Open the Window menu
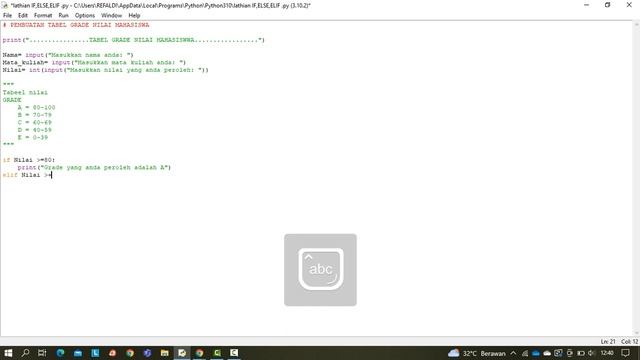Viewport: 640px width, 360px height. 111,16
